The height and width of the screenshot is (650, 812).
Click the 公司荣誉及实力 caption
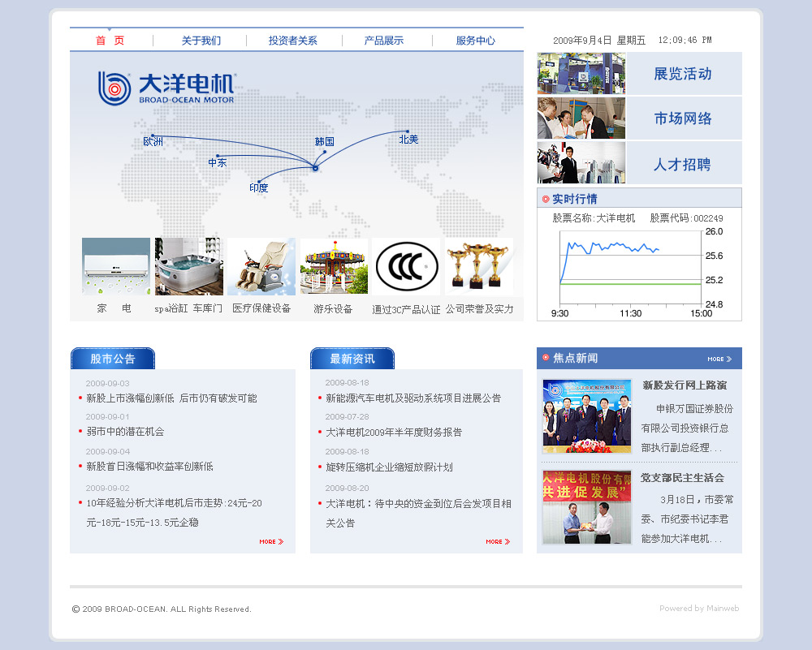[x=480, y=309]
